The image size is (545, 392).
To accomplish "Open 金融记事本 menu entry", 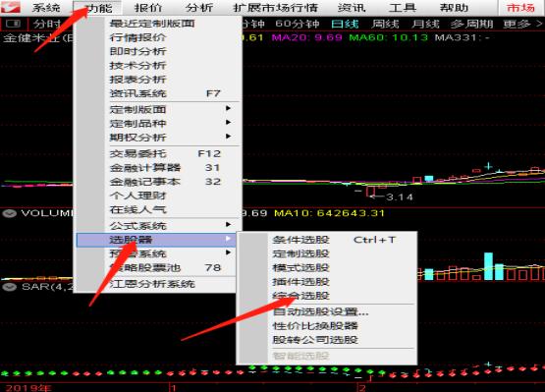I will pos(156,182).
